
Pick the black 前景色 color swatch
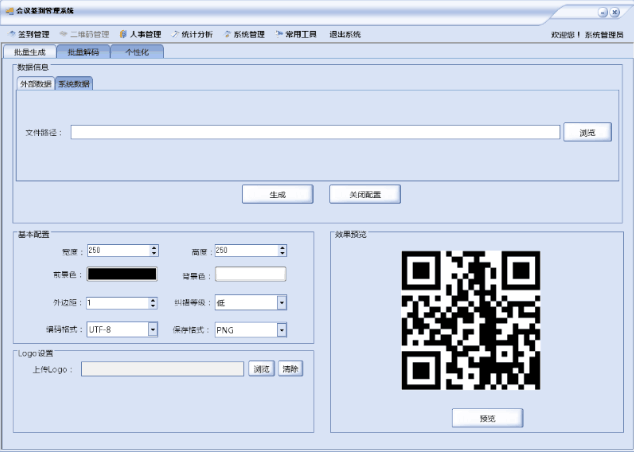tap(122, 274)
